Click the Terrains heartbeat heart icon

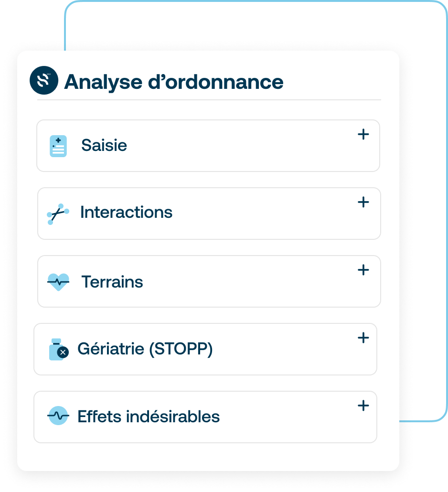(x=58, y=282)
